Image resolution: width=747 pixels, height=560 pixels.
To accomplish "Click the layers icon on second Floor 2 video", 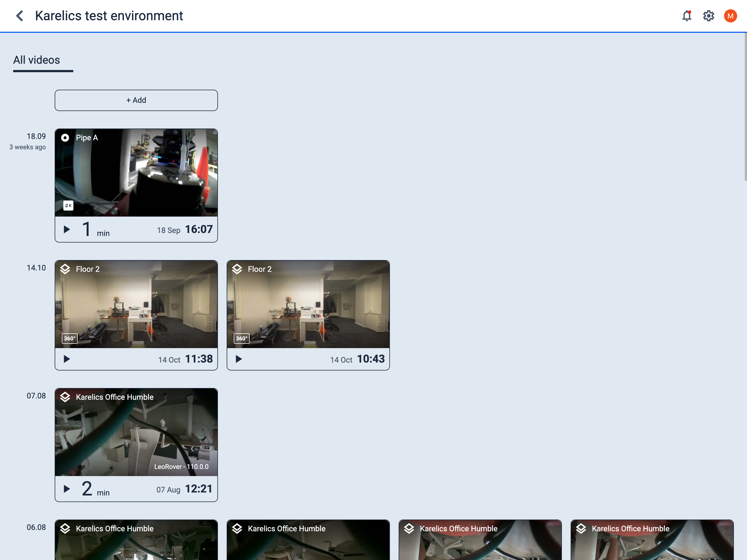I will (237, 269).
